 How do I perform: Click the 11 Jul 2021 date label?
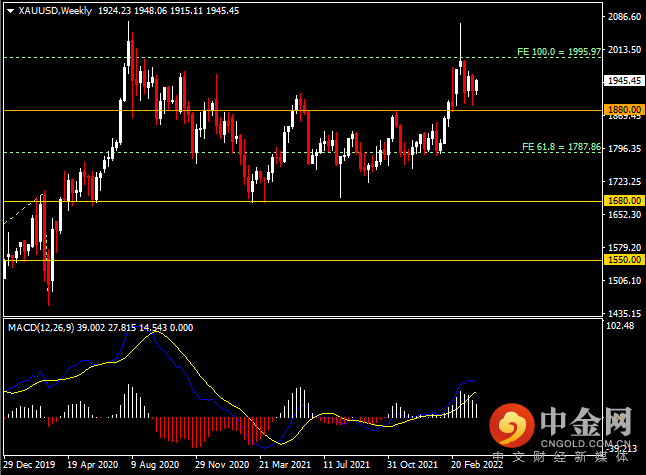[346, 465]
